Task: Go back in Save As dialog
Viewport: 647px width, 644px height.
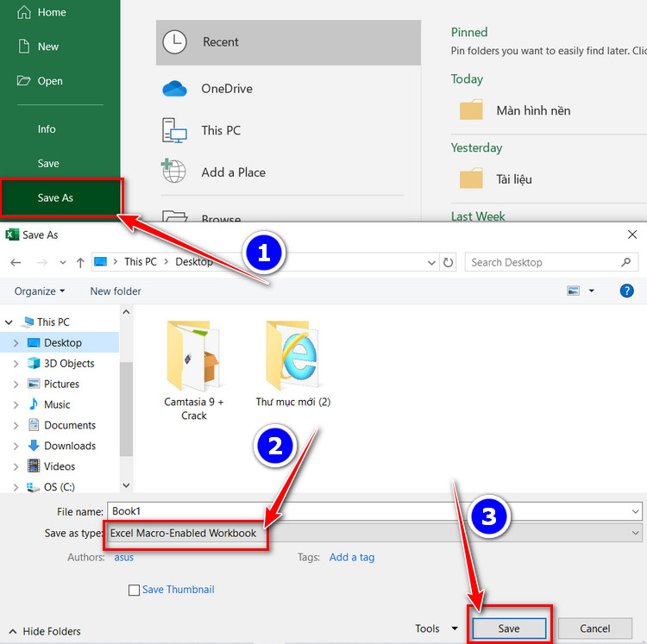Action: tap(16, 262)
